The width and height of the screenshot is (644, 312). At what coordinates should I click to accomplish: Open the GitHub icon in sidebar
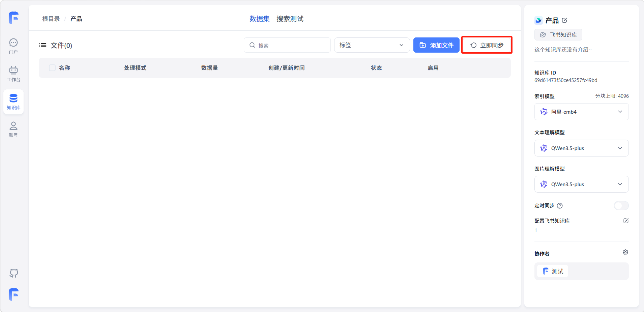[x=13, y=273]
